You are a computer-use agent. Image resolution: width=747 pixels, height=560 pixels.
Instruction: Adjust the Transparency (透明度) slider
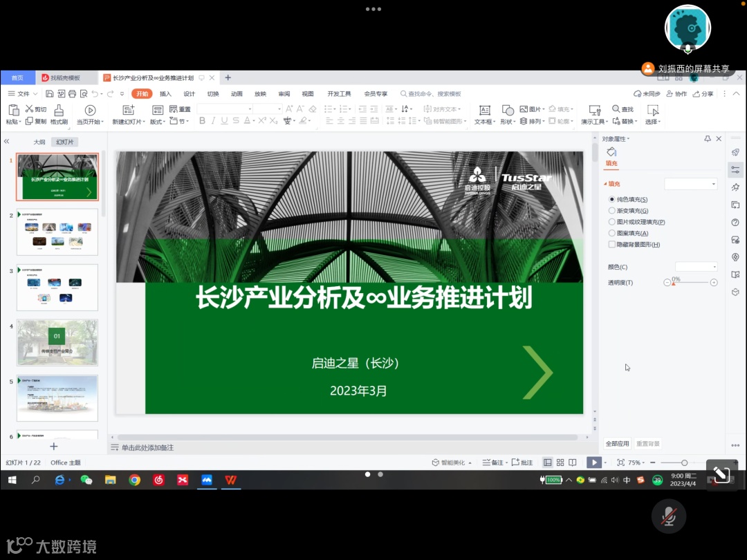pyautogui.click(x=690, y=283)
